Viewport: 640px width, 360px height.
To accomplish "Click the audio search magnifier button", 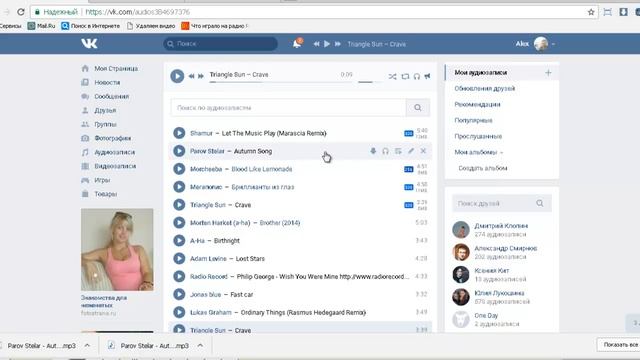I will point(418,108).
